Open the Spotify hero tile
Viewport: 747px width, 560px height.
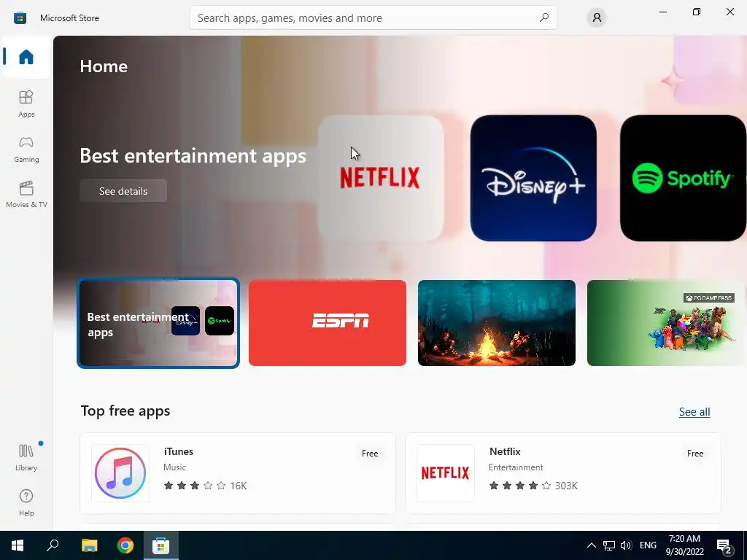[683, 178]
